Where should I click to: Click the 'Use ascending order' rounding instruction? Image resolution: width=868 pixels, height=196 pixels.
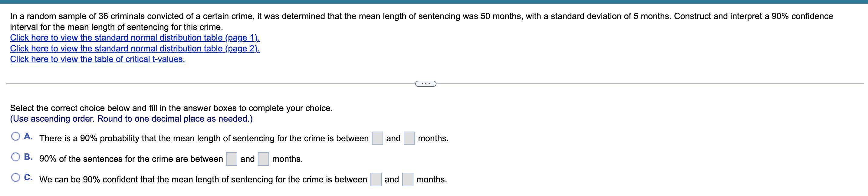click(x=131, y=119)
